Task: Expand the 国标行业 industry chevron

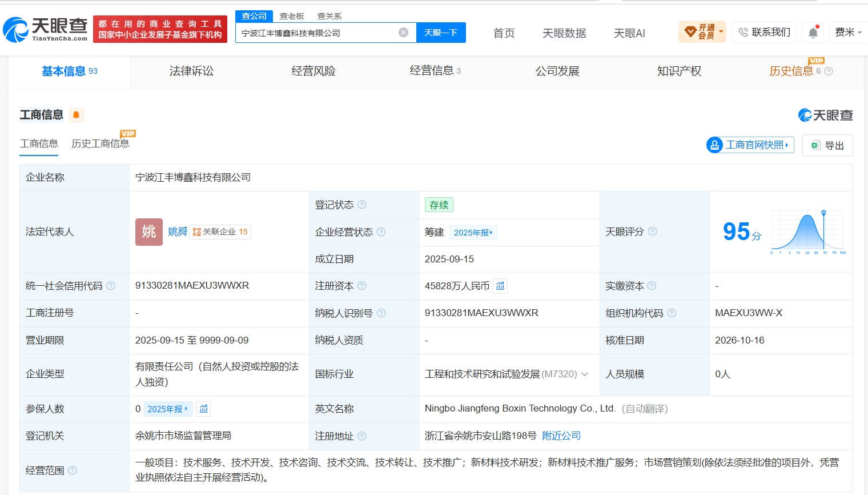Action: [x=585, y=374]
